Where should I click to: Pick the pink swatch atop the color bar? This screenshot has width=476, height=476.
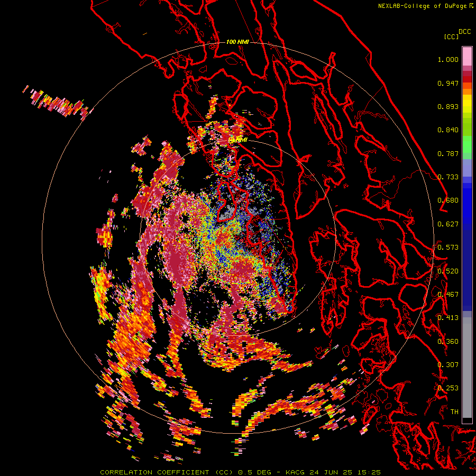pyautogui.click(x=467, y=56)
